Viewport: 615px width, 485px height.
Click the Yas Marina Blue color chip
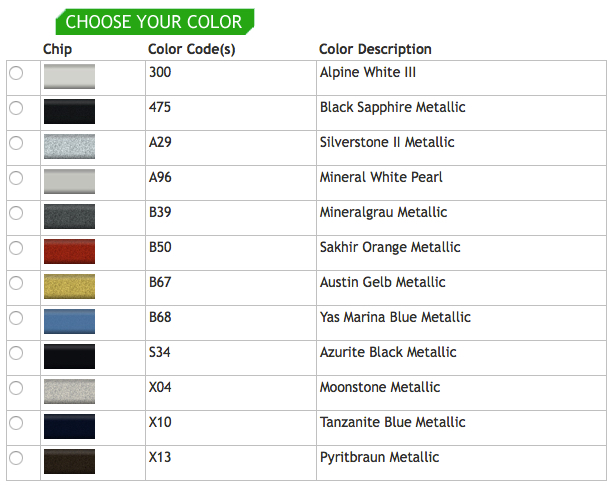(70, 321)
